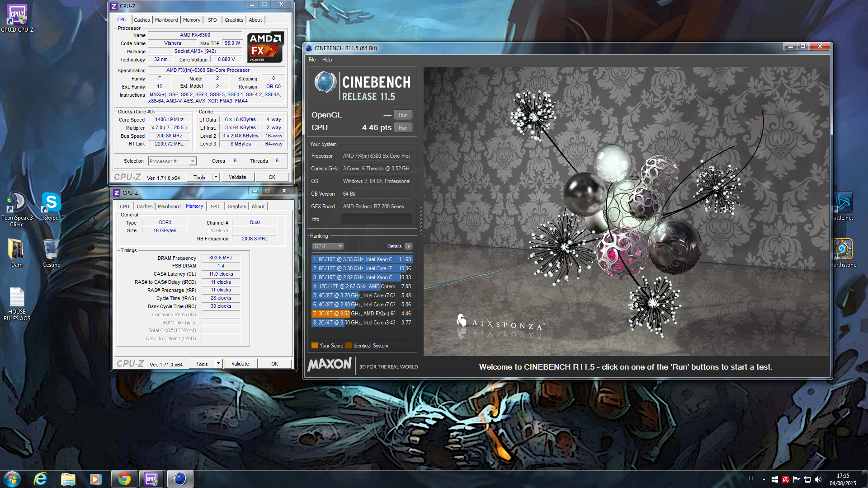This screenshot has width=868, height=488.
Task: Open the Battle.net desktop shortcut
Action: (x=843, y=206)
